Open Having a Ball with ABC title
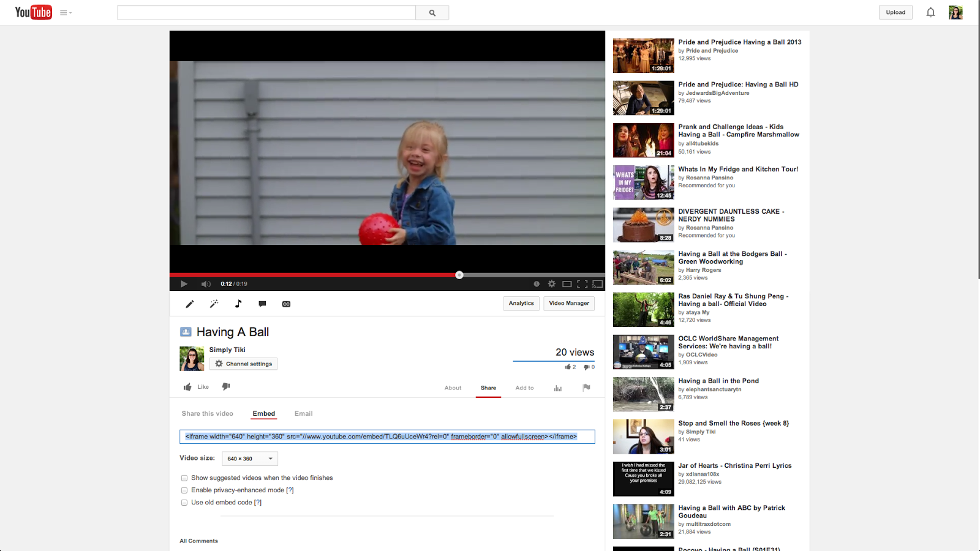Image resolution: width=980 pixels, height=551 pixels. 731,512
